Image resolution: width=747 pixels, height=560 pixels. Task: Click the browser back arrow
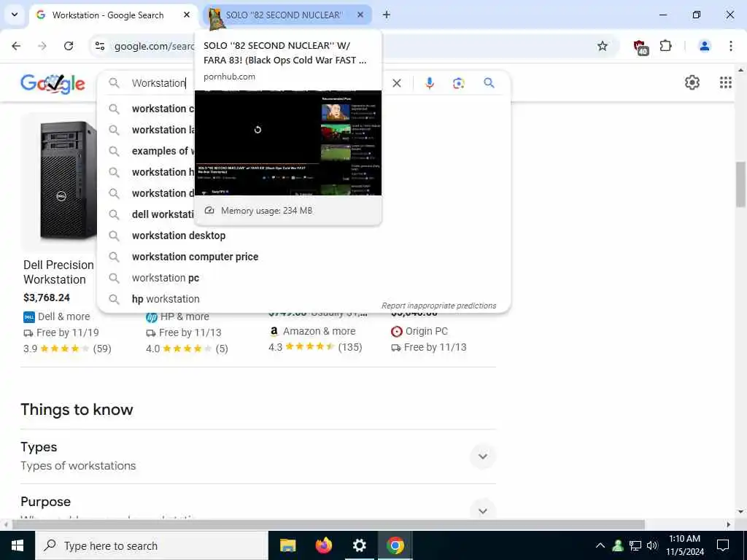coord(16,46)
